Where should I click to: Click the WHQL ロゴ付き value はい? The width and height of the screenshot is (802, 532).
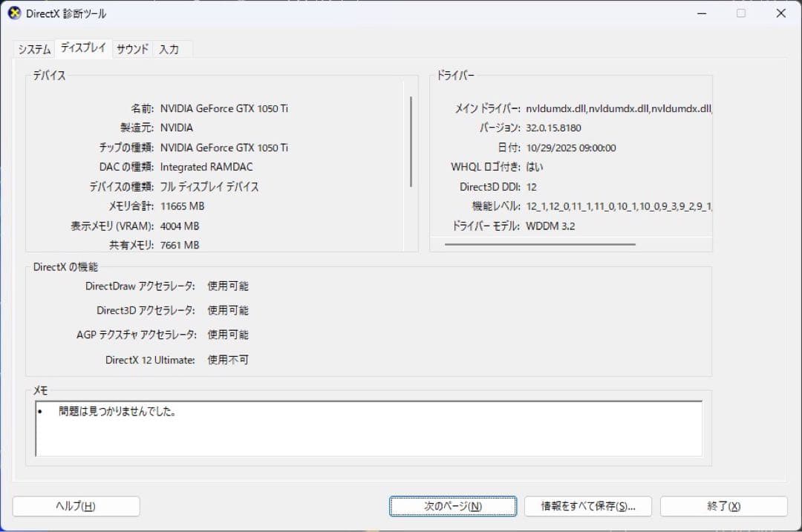coord(535,167)
